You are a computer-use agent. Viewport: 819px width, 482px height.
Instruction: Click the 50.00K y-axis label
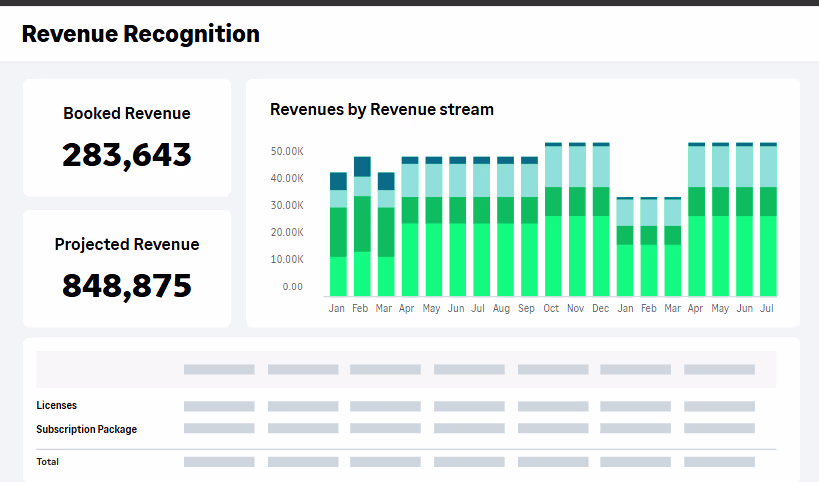click(x=287, y=152)
